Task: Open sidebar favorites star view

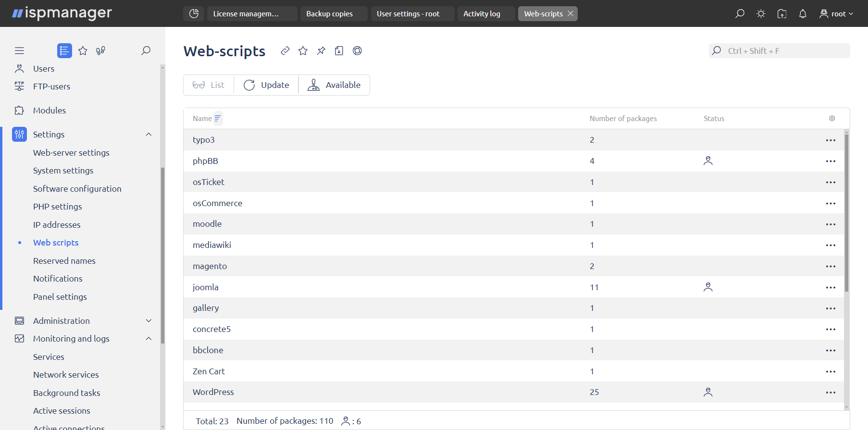Action: click(83, 51)
